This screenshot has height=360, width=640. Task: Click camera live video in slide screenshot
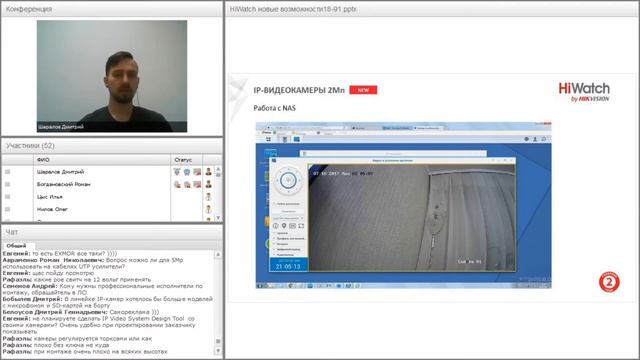411,218
